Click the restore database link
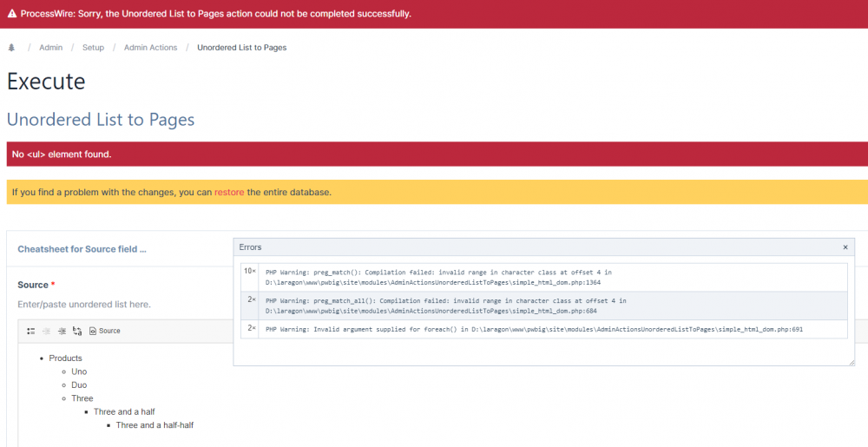This screenshot has width=868, height=447. click(x=229, y=193)
